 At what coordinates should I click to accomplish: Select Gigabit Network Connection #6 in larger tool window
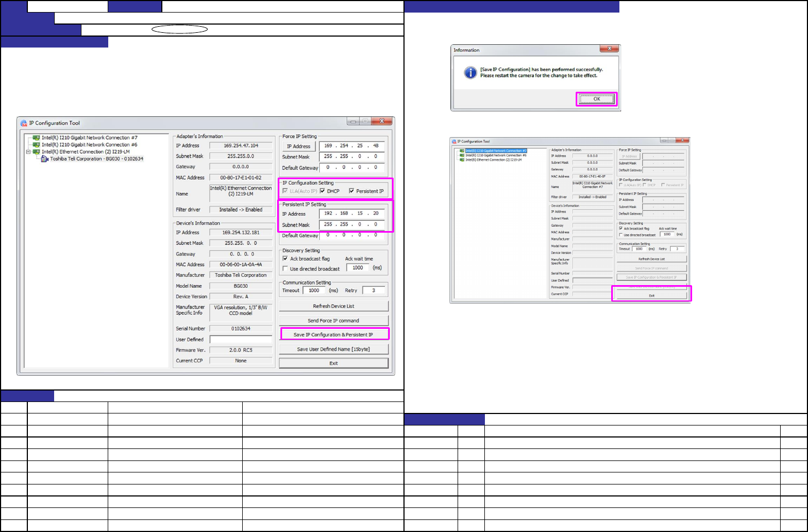[90, 145]
